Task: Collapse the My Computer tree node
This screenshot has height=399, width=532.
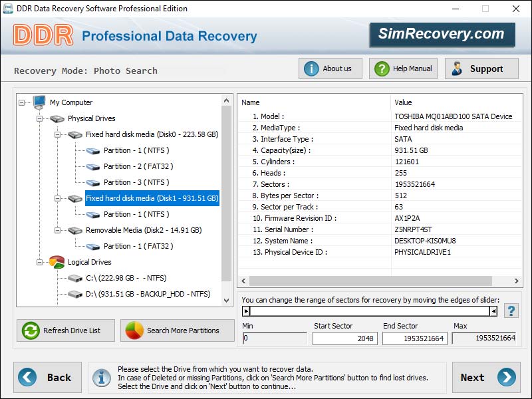Action: coord(22,102)
